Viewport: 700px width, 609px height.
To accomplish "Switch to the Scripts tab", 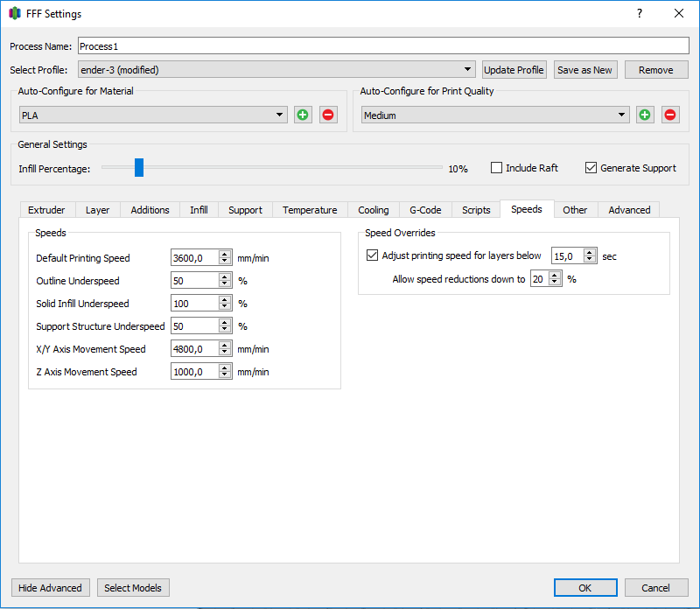I will (476, 210).
